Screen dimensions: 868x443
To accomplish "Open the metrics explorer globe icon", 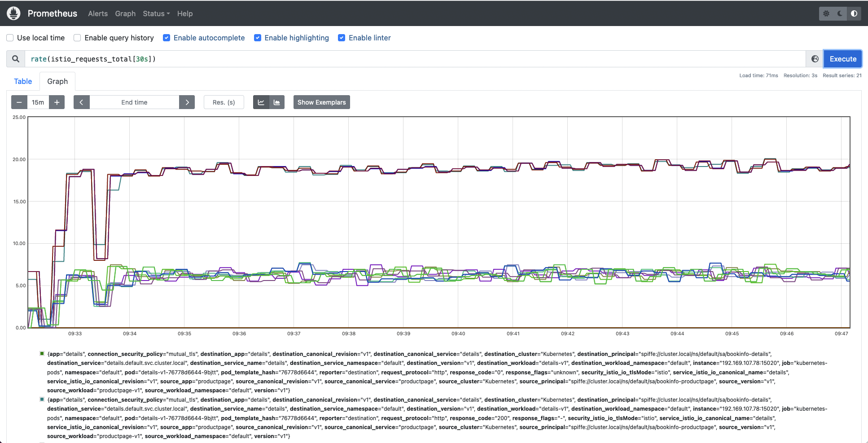I will point(815,59).
